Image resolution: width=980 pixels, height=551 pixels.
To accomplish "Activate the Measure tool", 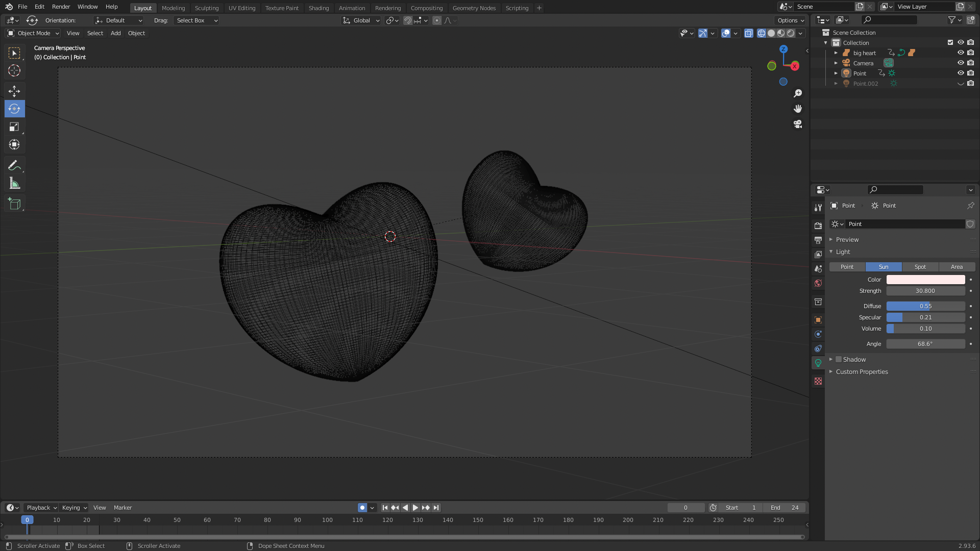I will (x=14, y=184).
